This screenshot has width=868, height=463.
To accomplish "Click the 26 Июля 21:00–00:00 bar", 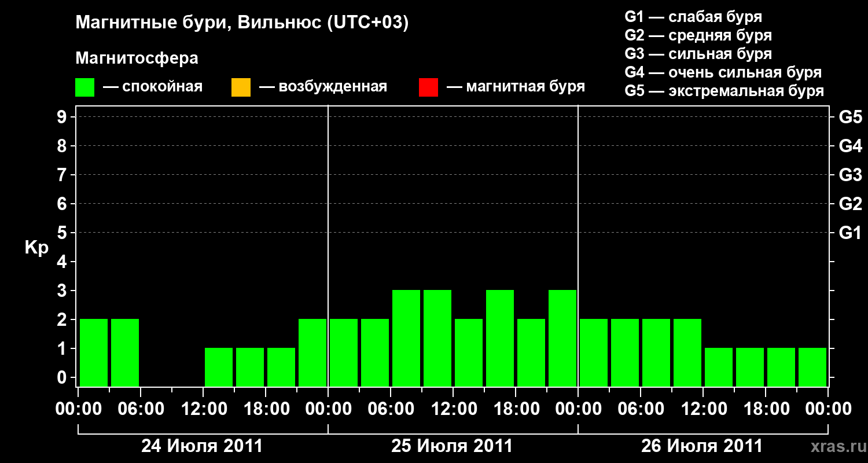I will pyautogui.click(x=812, y=367).
